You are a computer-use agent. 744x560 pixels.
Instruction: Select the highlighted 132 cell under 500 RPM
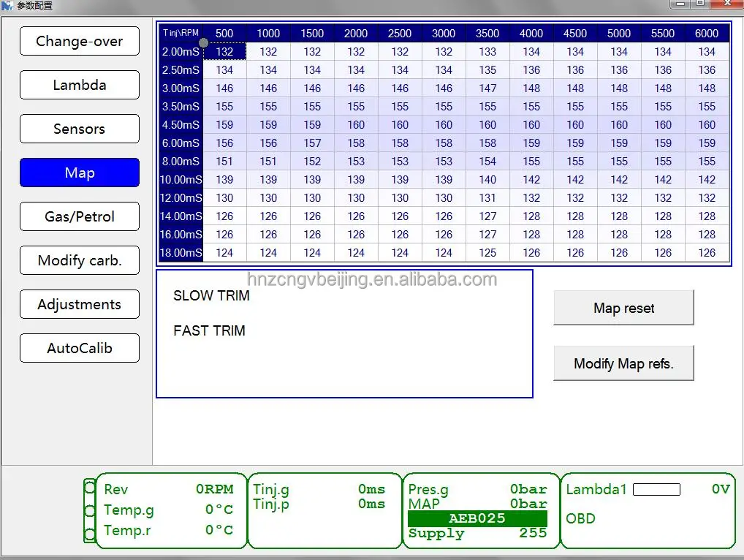tap(224, 52)
